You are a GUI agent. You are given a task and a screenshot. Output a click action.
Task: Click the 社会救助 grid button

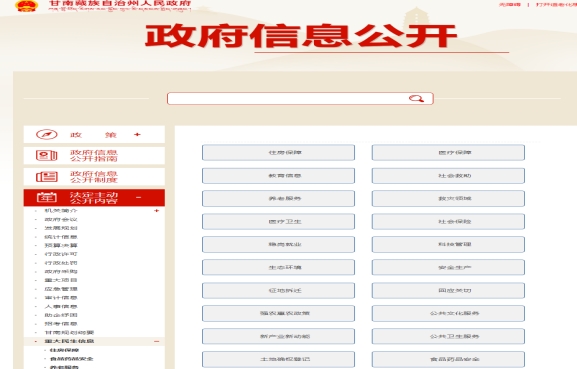448,176
